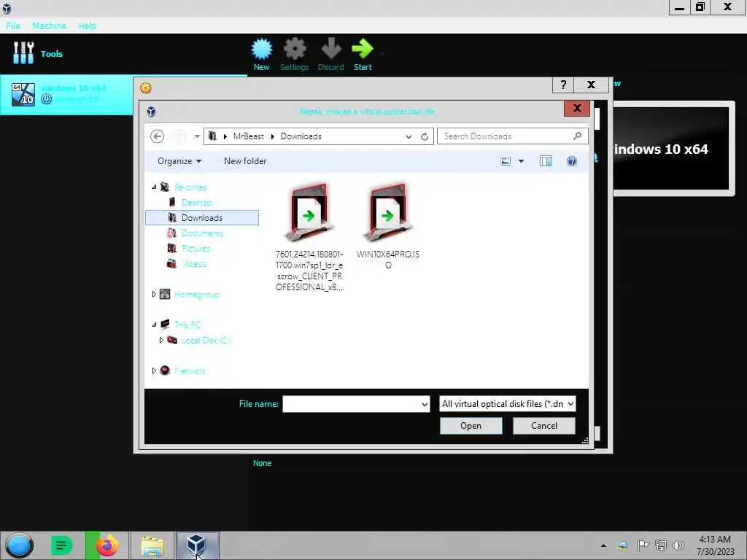
Task: Create a New folder
Action: [245, 161]
